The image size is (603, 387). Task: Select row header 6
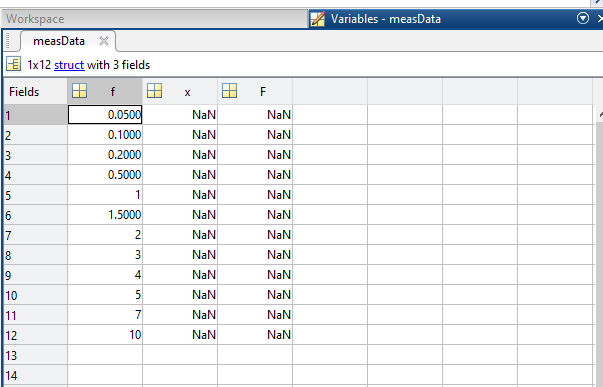(35, 215)
